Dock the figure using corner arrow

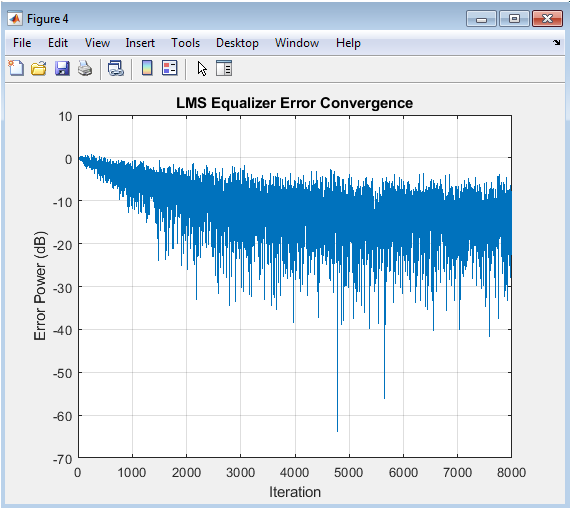(557, 43)
